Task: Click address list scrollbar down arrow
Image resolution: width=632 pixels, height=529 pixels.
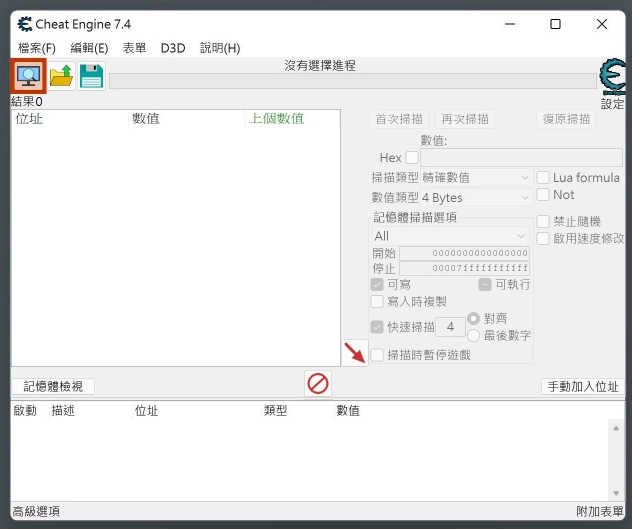Action: pos(616,493)
